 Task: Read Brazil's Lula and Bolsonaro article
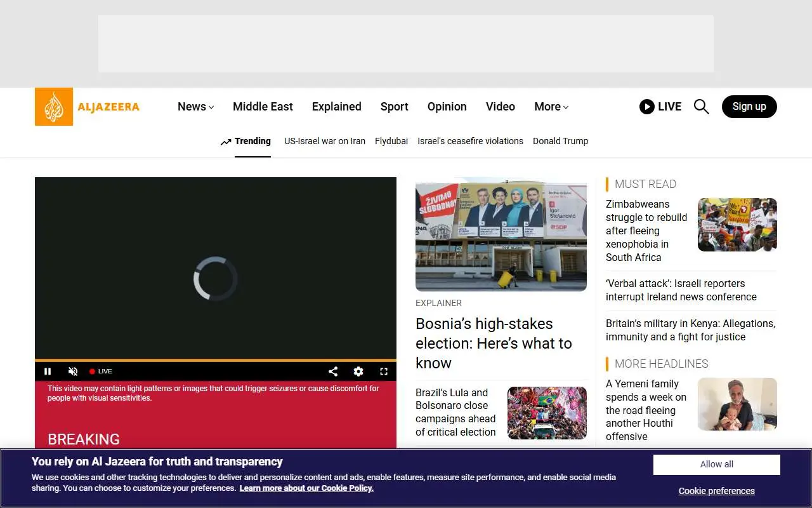click(455, 412)
